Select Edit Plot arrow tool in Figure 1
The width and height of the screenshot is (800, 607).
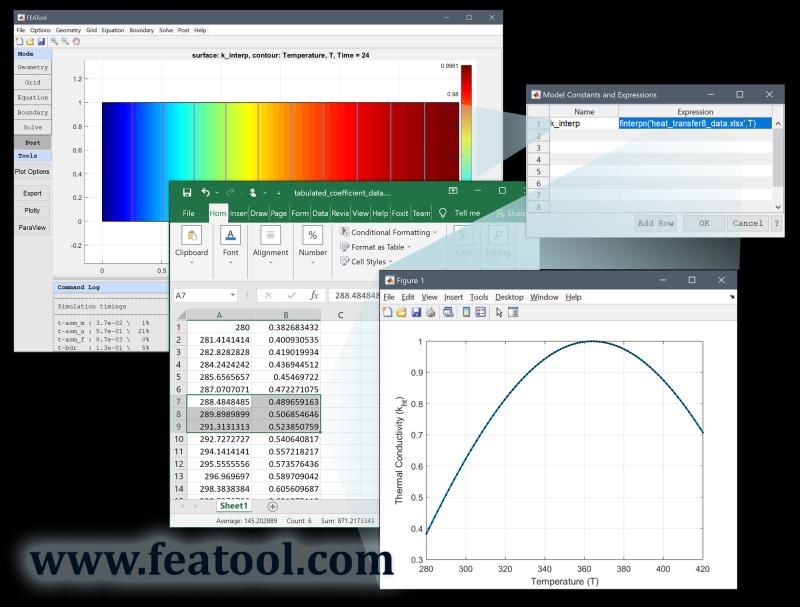[499, 312]
